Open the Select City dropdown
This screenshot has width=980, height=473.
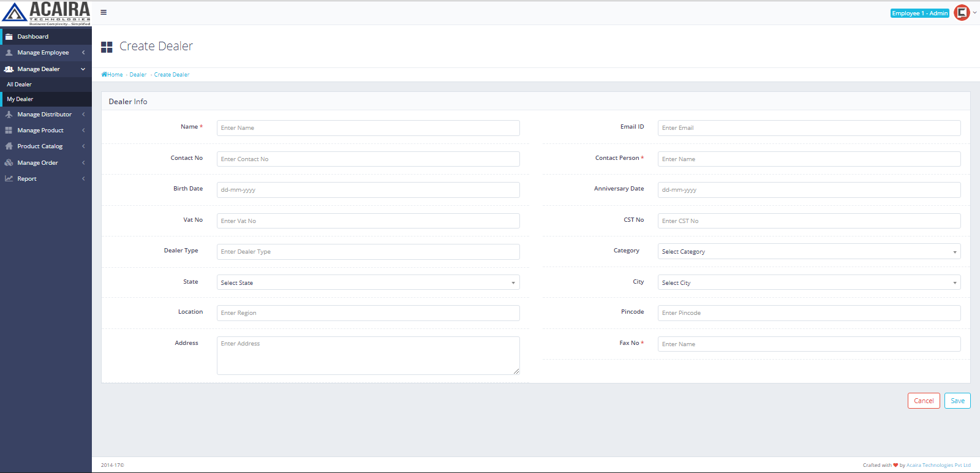(x=809, y=282)
